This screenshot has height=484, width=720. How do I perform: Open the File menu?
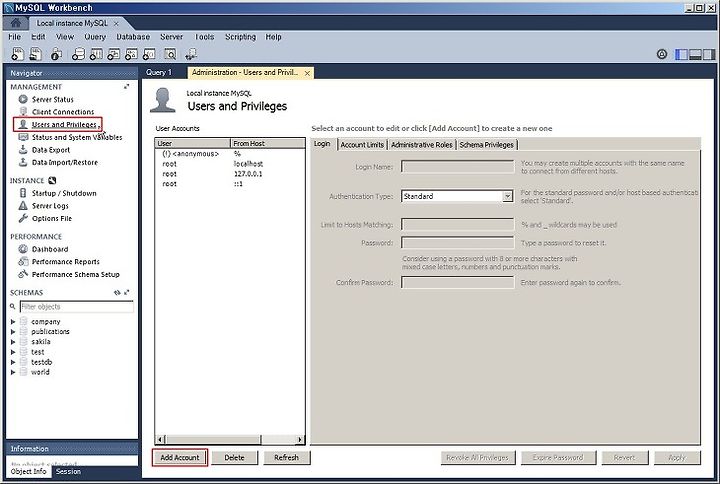coord(14,37)
